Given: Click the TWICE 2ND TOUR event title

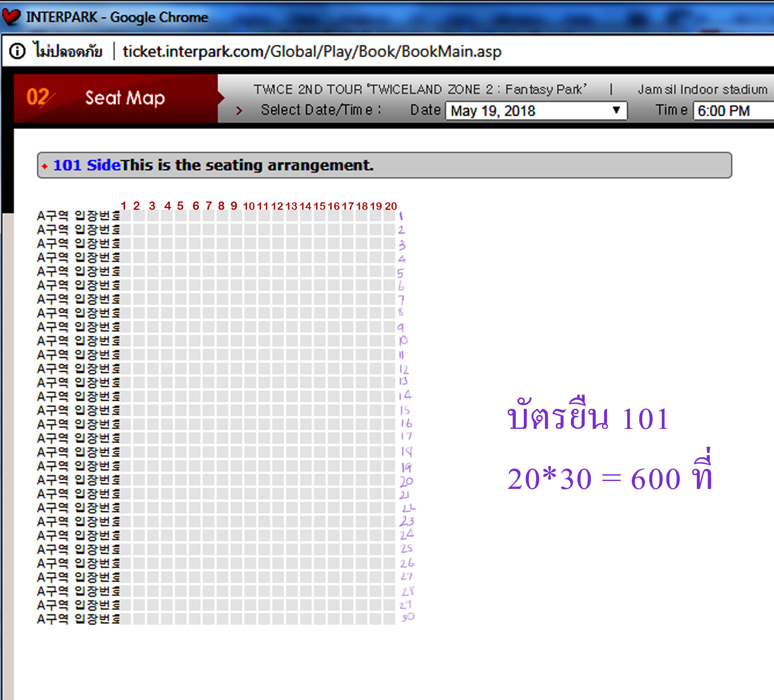Looking at the screenshot, I should [x=420, y=89].
